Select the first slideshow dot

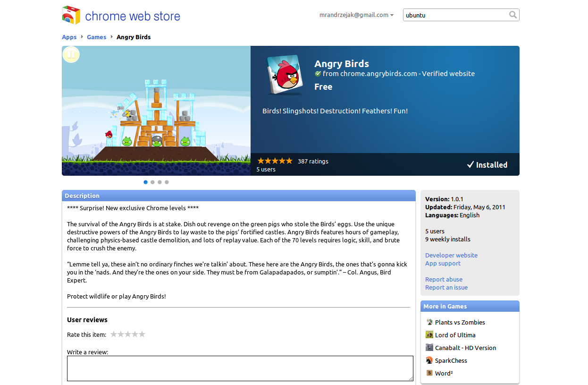[146, 182]
